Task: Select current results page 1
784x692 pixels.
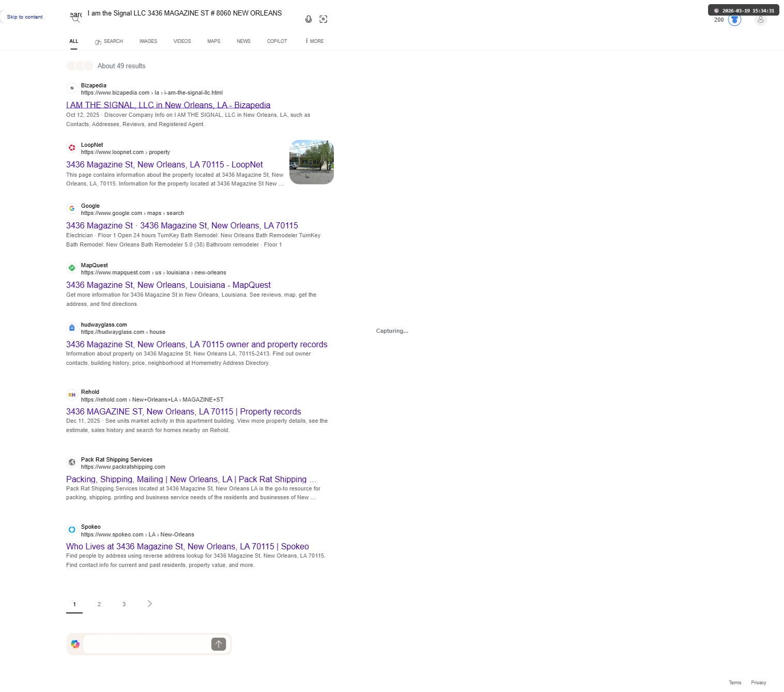Action: [x=74, y=604]
